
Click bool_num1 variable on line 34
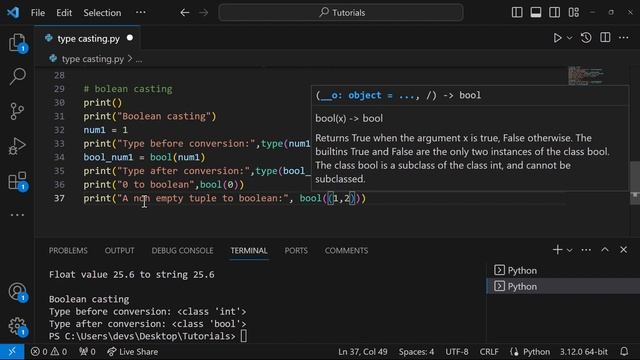[x=108, y=157]
